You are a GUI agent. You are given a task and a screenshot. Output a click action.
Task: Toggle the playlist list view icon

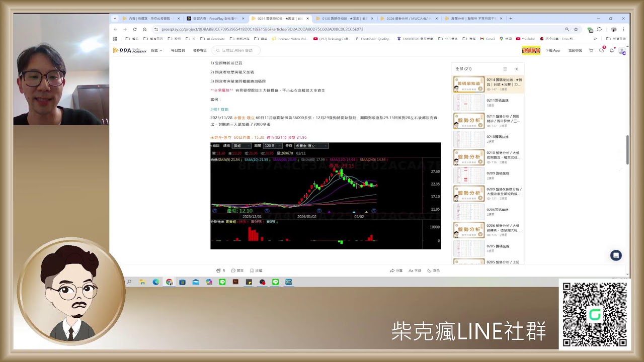pyautogui.click(x=505, y=69)
